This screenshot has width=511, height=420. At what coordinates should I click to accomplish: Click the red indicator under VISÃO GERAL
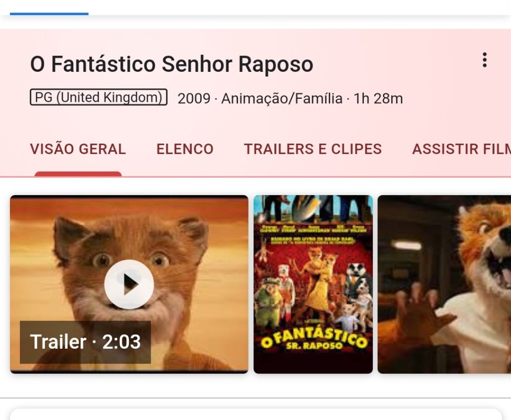click(78, 174)
